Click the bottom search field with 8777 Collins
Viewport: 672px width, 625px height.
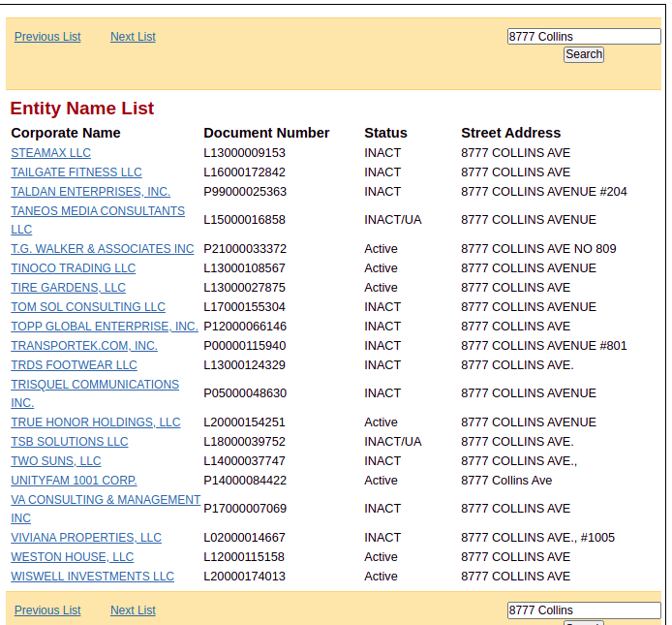pos(584,610)
